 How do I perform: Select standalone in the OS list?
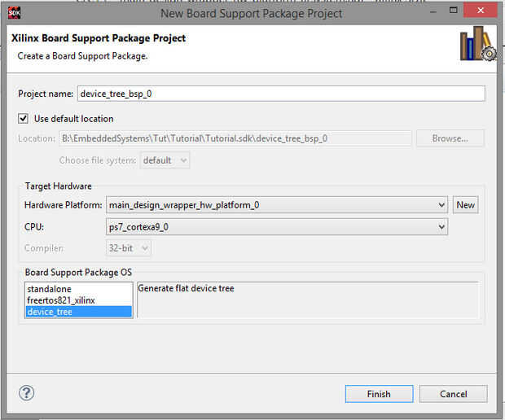coord(49,289)
